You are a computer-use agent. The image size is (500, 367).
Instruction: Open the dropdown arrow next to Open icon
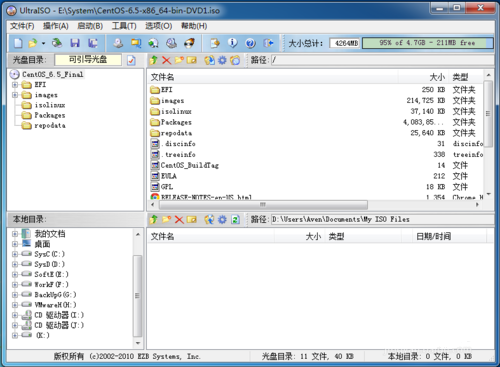(43, 43)
